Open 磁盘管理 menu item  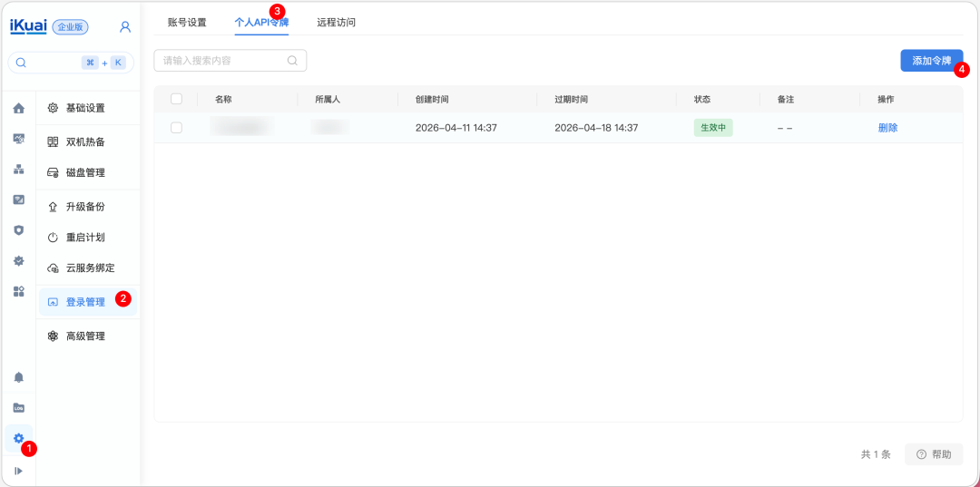point(88,173)
